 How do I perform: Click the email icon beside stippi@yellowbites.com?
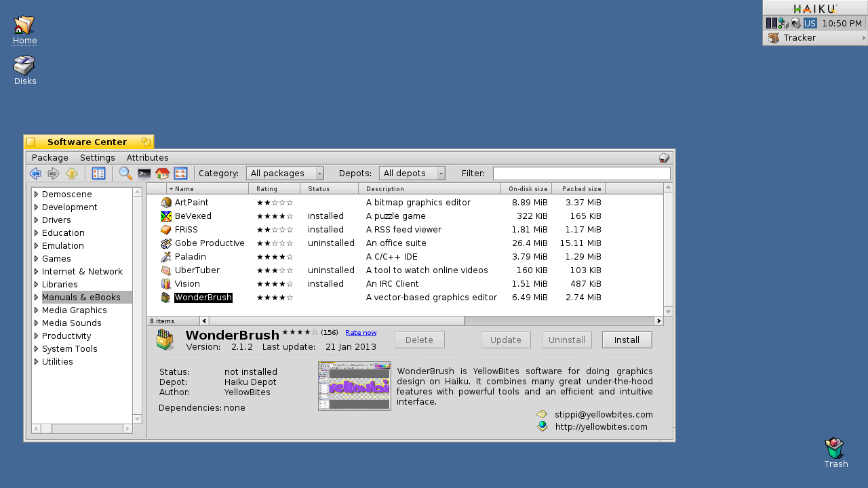(x=542, y=414)
